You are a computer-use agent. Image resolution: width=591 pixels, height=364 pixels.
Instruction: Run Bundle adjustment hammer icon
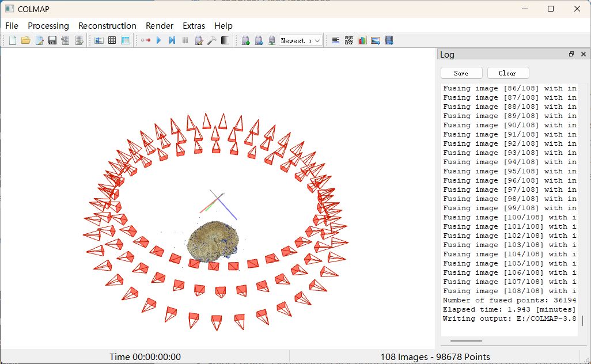pyautogui.click(x=212, y=40)
